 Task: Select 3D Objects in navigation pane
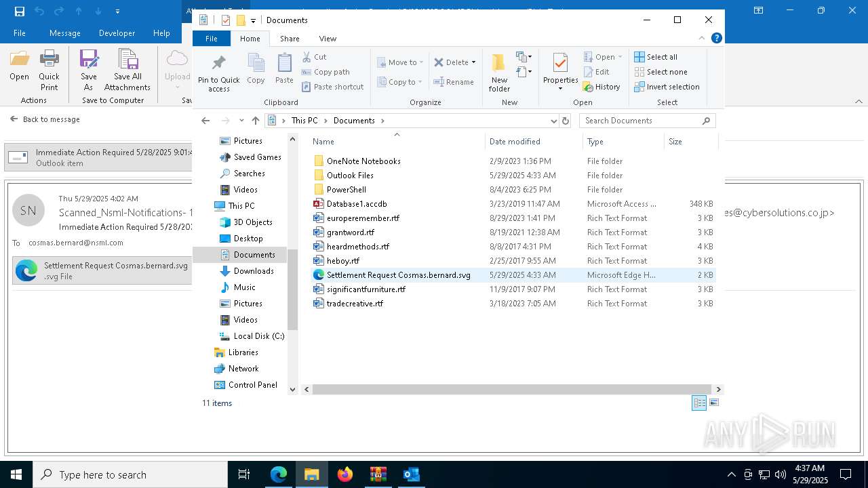pyautogui.click(x=246, y=222)
